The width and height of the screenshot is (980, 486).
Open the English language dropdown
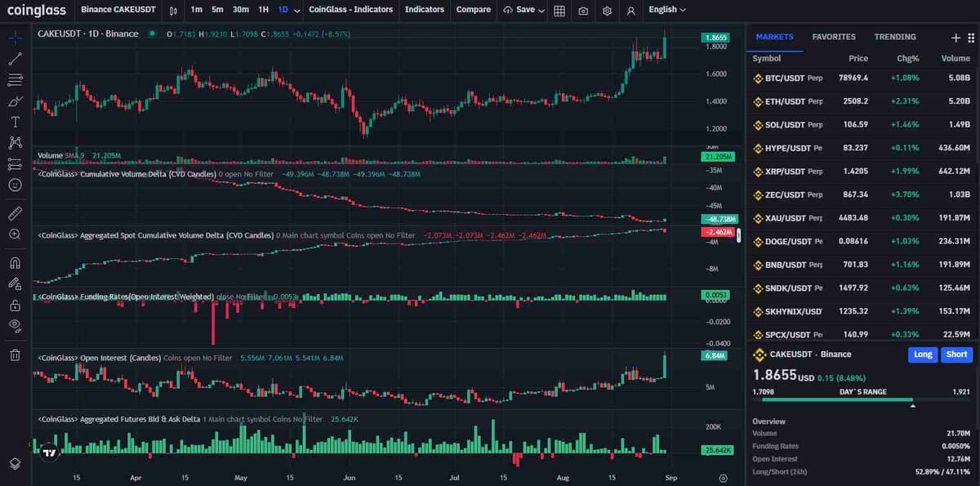click(x=666, y=10)
